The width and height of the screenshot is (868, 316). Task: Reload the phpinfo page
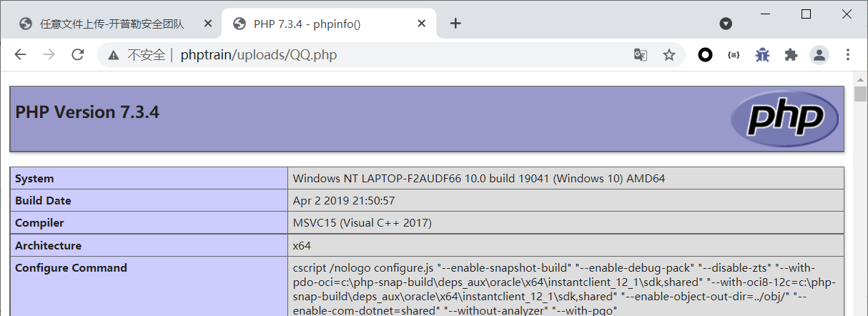point(78,55)
